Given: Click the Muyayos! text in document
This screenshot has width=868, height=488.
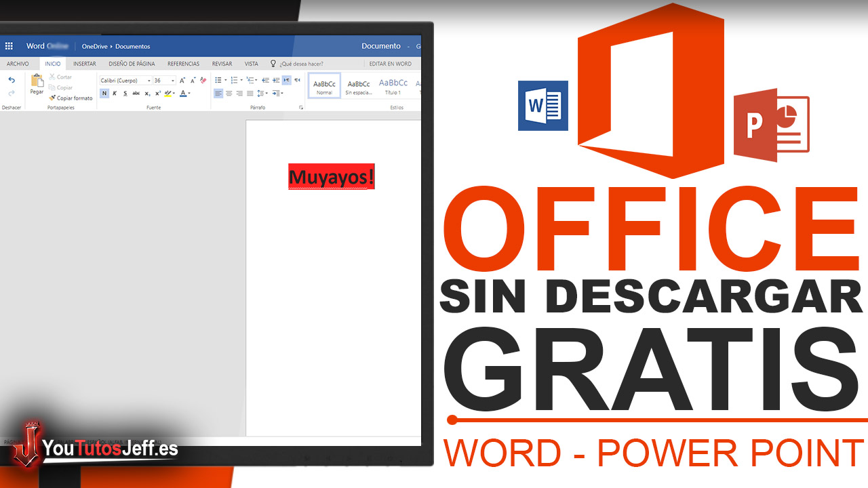Looking at the screenshot, I should pyautogui.click(x=331, y=177).
